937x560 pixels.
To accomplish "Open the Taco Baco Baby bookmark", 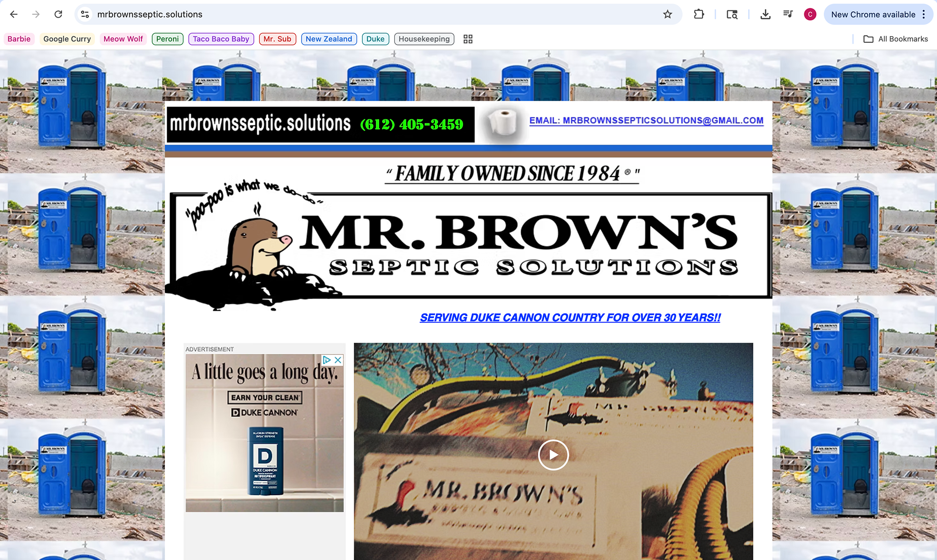I will [x=221, y=39].
